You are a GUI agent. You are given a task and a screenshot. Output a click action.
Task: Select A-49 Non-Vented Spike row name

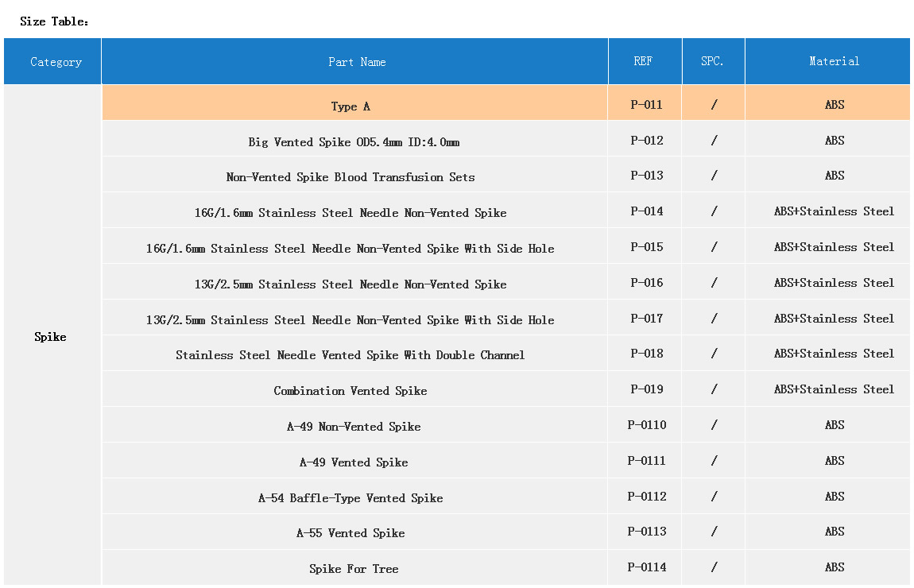pos(354,427)
